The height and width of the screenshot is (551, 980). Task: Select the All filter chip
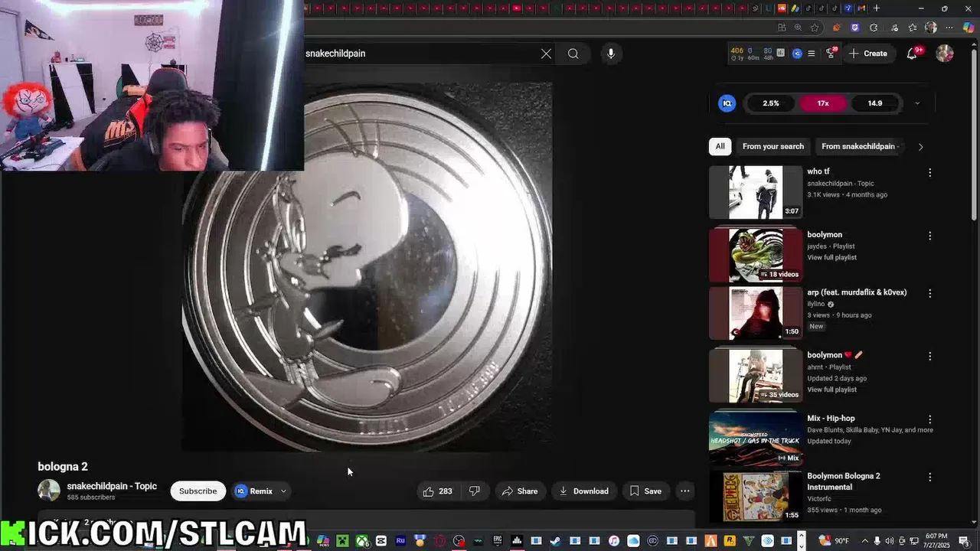[x=720, y=146]
